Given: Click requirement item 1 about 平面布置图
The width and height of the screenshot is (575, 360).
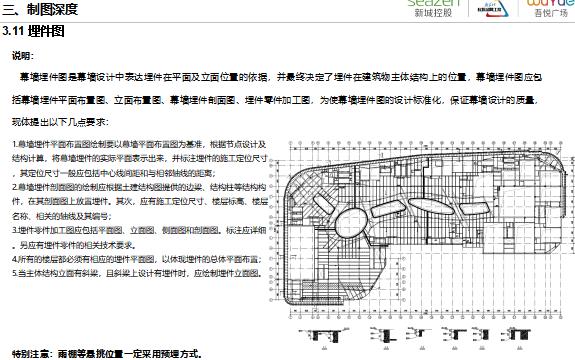Looking at the screenshot, I should 140,158.
